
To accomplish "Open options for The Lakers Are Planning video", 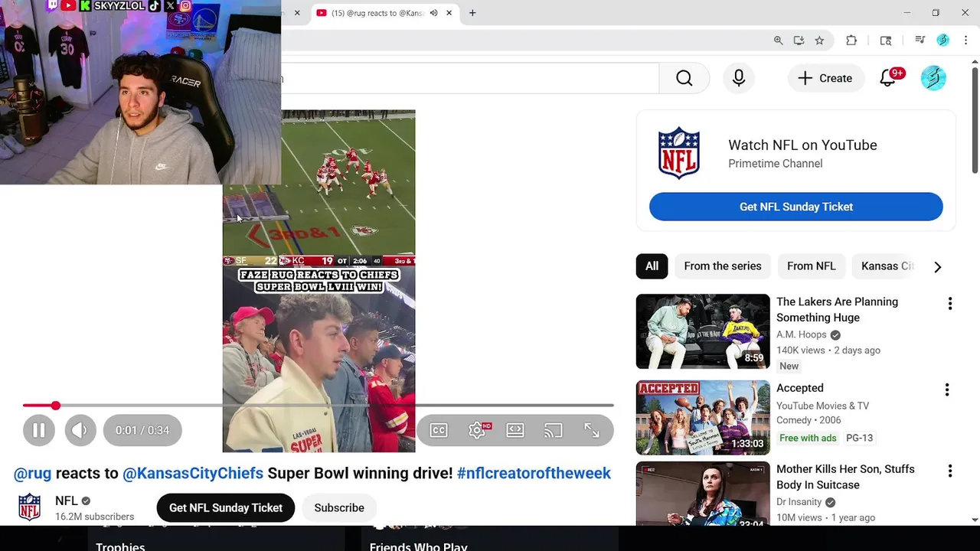I will tap(950, 304).
